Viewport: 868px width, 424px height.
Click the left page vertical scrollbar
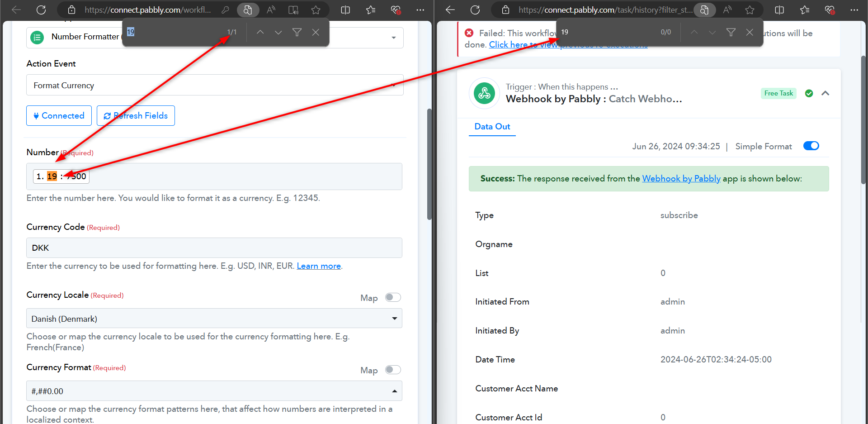[429, 164]
